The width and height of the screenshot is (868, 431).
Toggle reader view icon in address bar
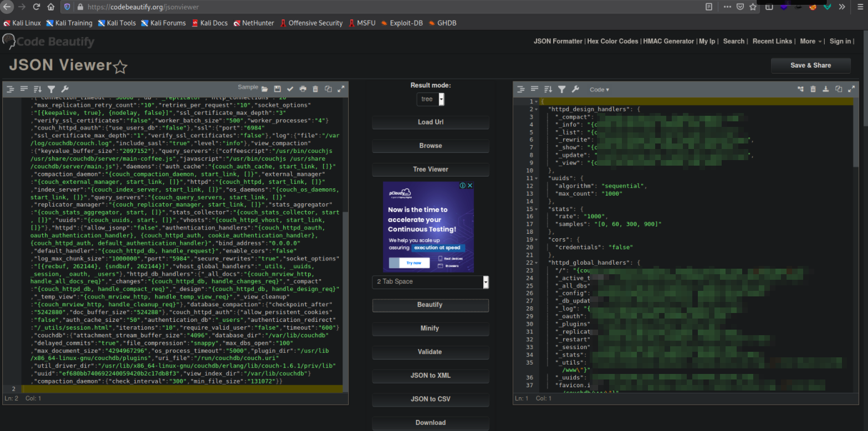pos(709,7)
